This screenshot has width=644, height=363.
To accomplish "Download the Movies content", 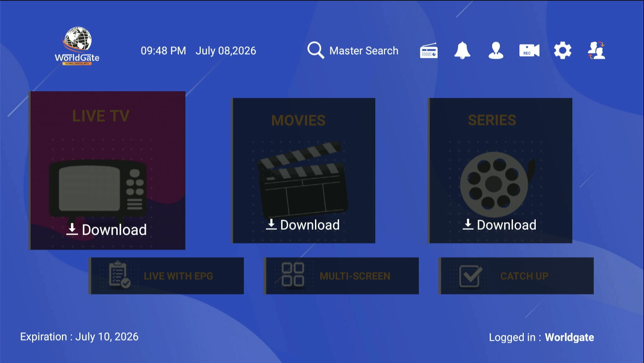I will pyautogui.click(x=303, y=225).
